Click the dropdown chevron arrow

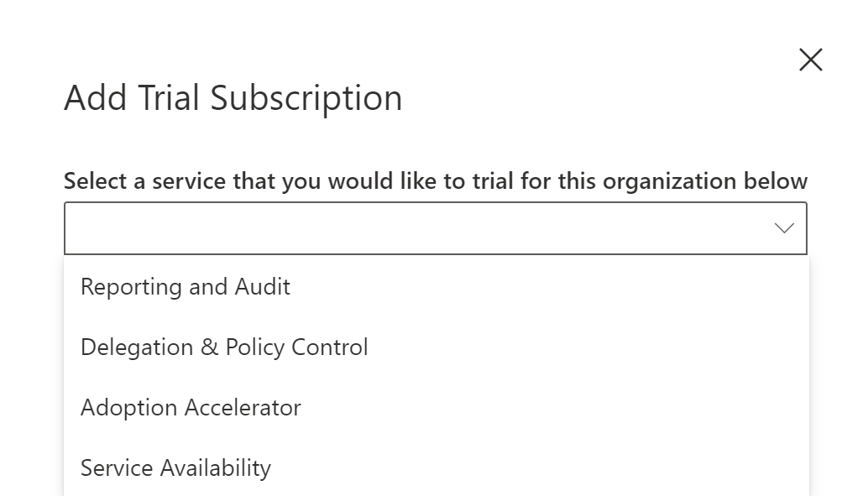point(784,228)
